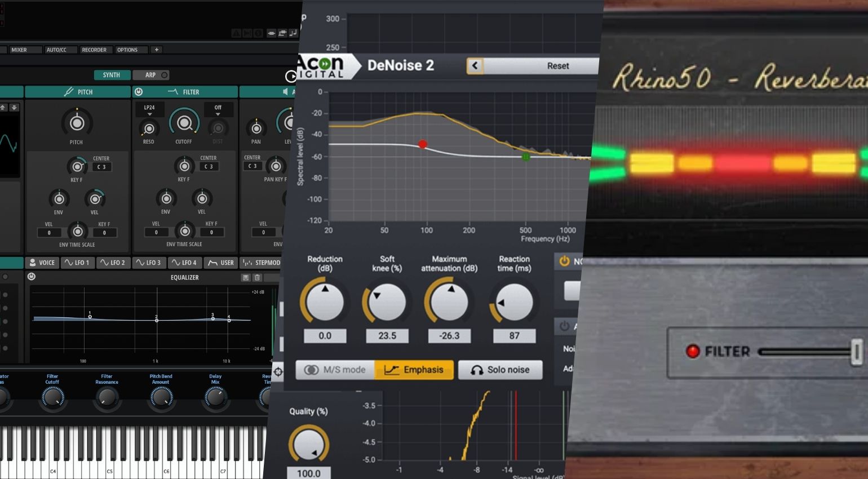
Task: Click the PITCH knob
Action: tap(77, 123)
